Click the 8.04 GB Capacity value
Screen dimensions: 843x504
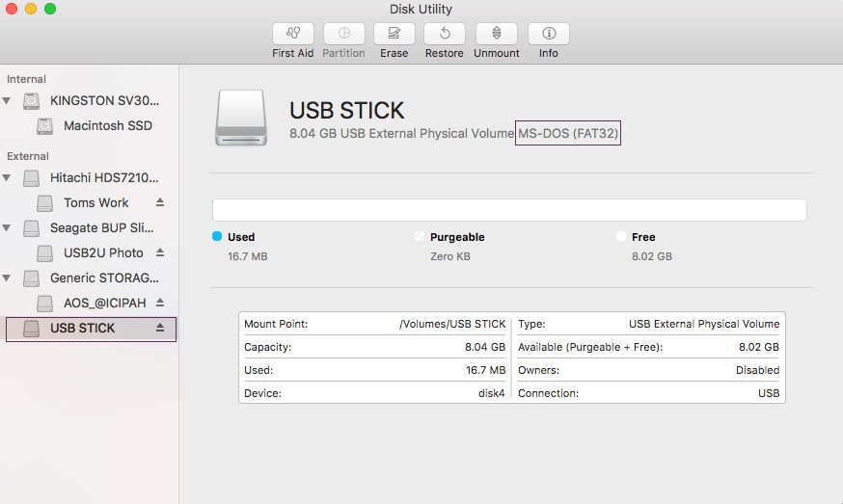coord(485,347)
